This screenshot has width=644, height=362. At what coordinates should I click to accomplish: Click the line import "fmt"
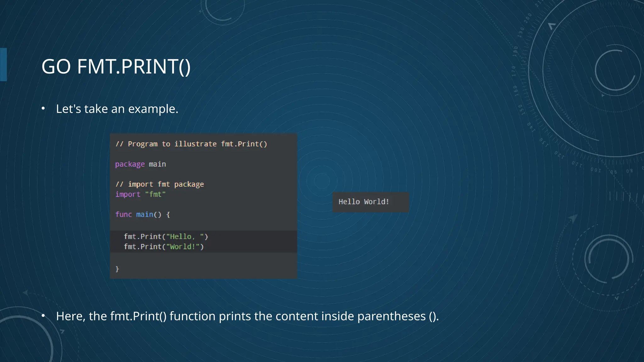pos(140,194)
